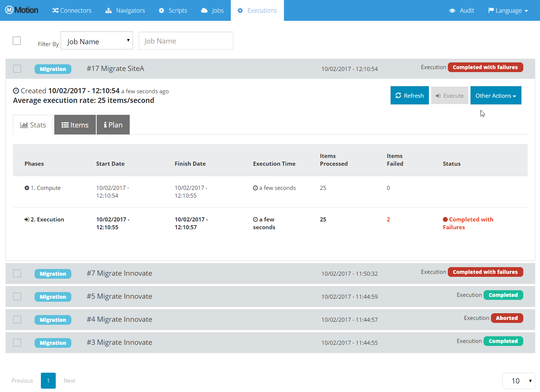
Task: Check the #4 Migrate Innovate checkbox
Action: click(17, 320)
